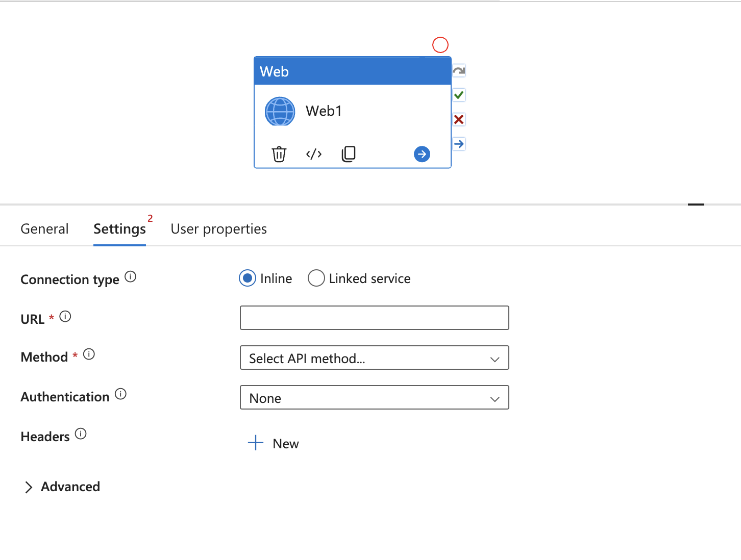This screenshot has width=741, height=560.
Task: Click the blue add-output arrow on Web1
Action: [x=422, y=154]
